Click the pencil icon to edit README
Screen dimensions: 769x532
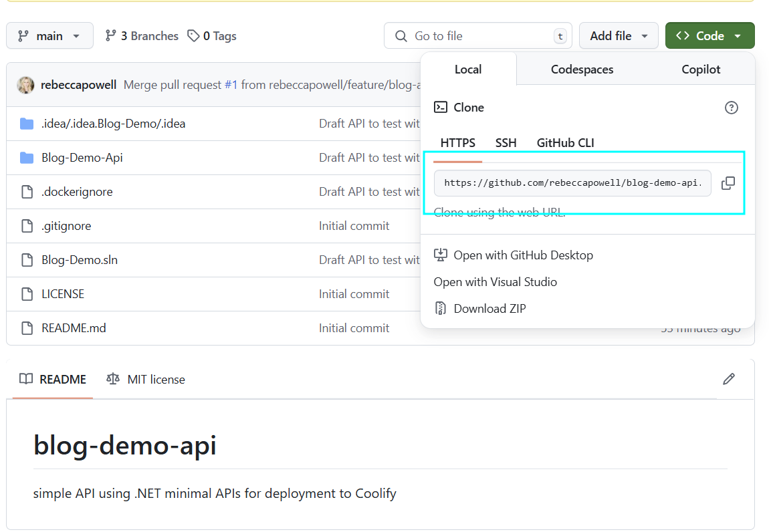729,379
